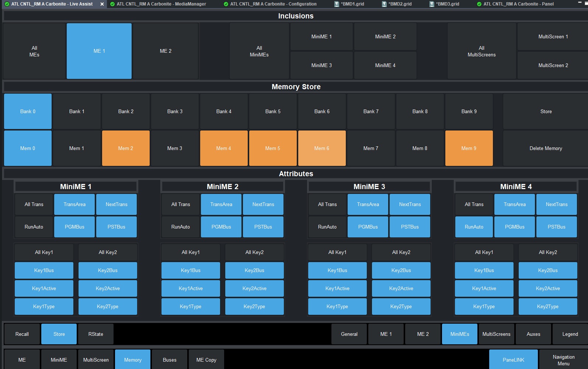This screenshot has width=588, height=369.
Task: Enable All Key2 for MiniME 2
Action: pyautogui.click(x=254, y=253)
